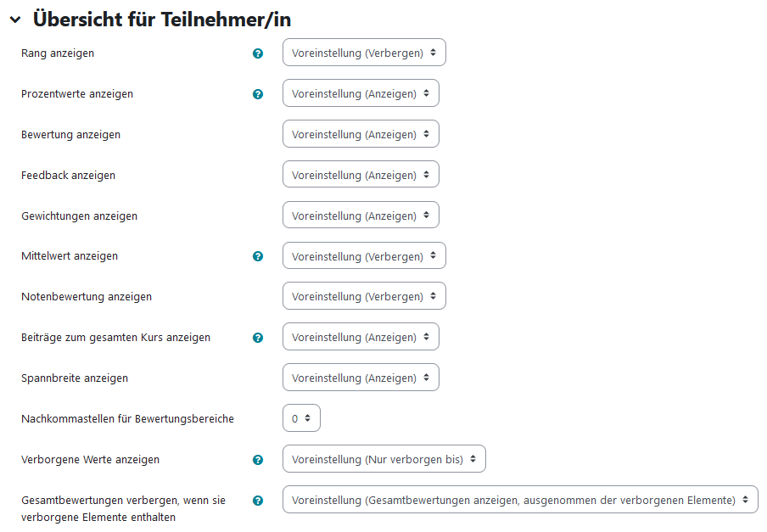Open the Bewertung anzeigen dropdown

361,133
